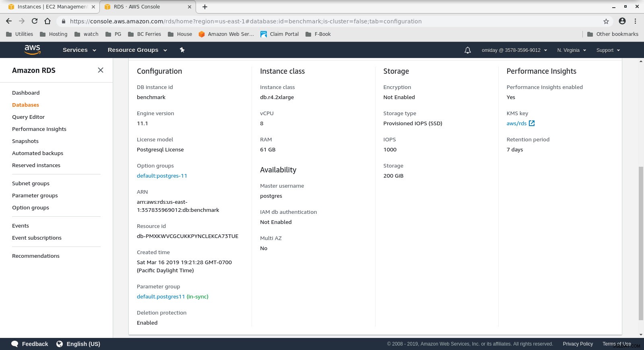Image resolution: width=644 pixels, height=350 pixels.
Task: Open the default:postgres-11 option group link
Action: pos(162,176)
